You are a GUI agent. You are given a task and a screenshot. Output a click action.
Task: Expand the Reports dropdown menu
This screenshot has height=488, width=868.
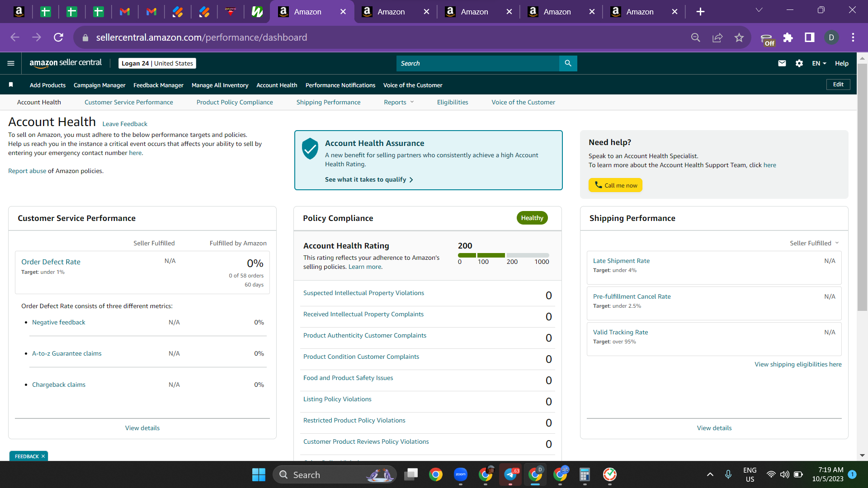[399, 103]
